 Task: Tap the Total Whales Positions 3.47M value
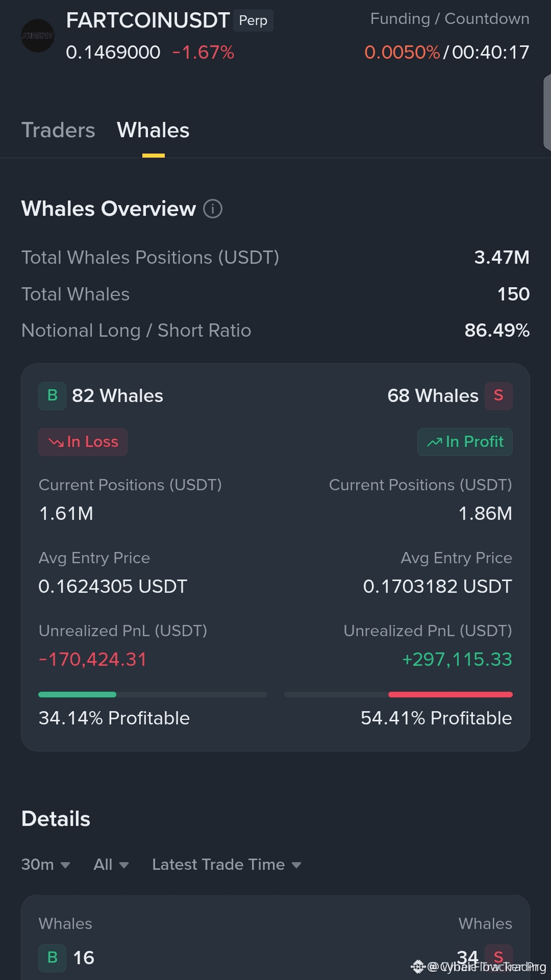pyautogui.click(x=502, y=258)
